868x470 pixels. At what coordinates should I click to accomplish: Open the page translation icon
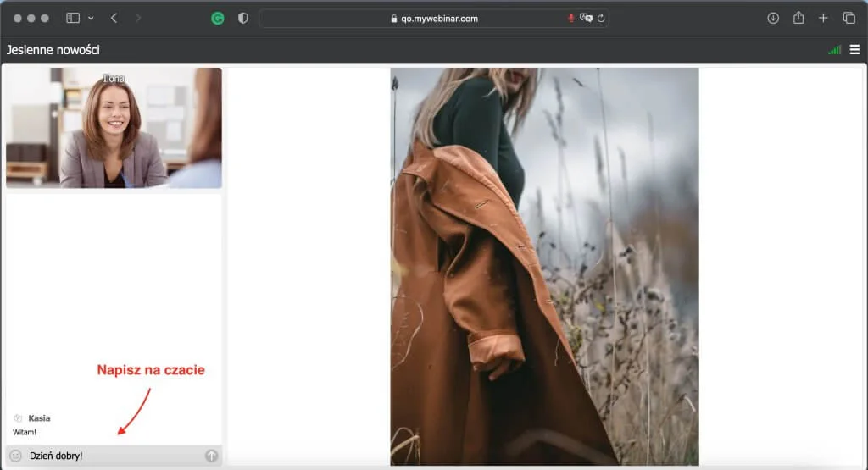click(x=586, y=19)
